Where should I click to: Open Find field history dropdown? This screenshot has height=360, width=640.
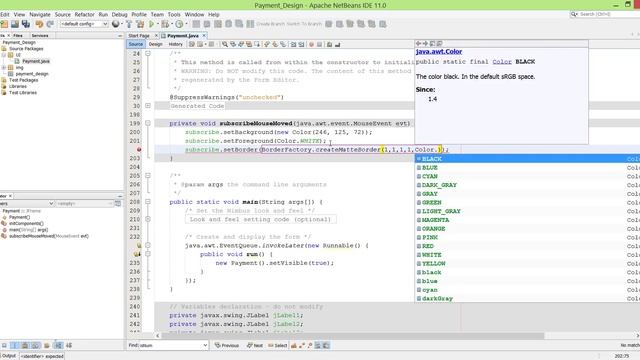click(205, 345)
